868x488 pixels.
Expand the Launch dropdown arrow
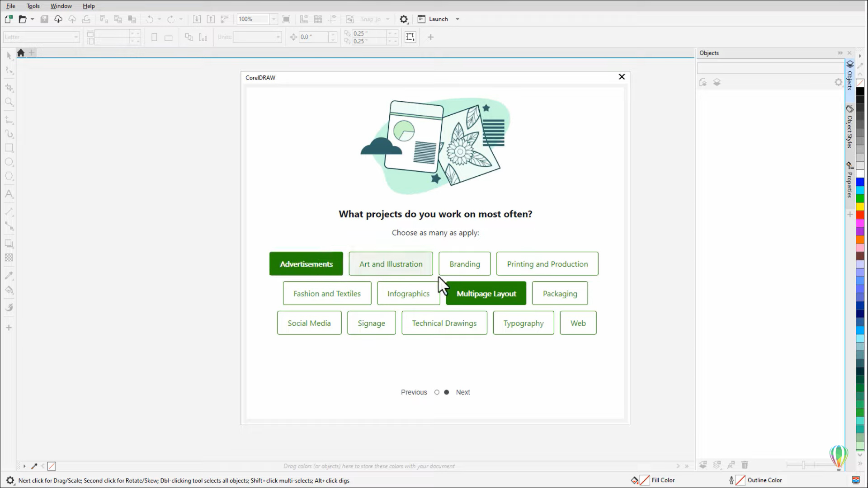(x=458, y=19)
